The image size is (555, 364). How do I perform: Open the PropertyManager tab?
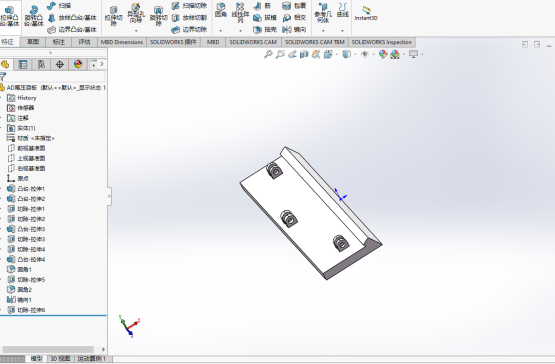click(x=23, y=64)
